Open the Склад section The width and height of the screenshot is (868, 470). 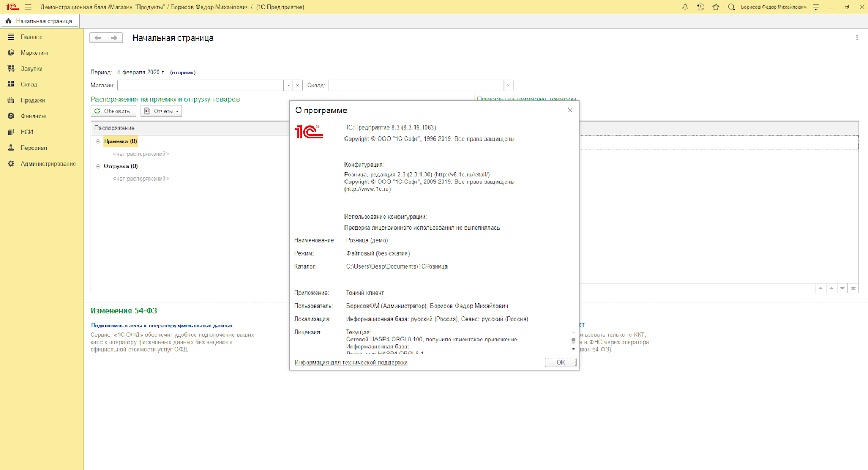click(x=42, y=84)
